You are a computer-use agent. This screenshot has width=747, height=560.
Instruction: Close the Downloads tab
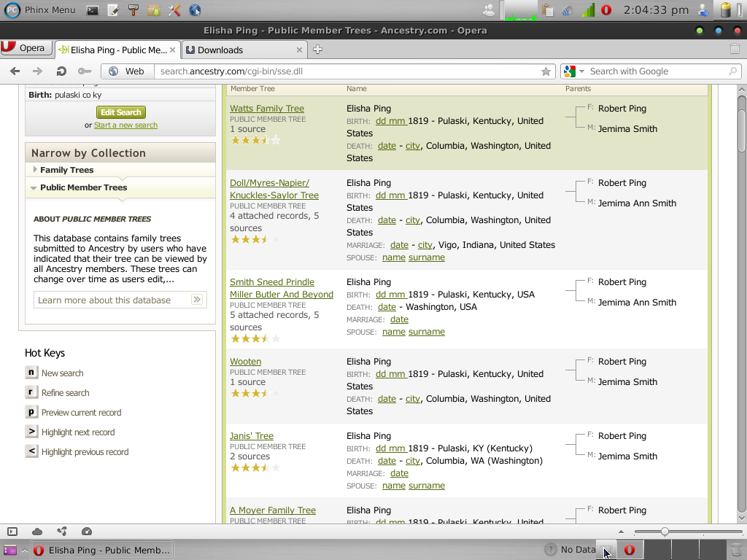point(299,50)
